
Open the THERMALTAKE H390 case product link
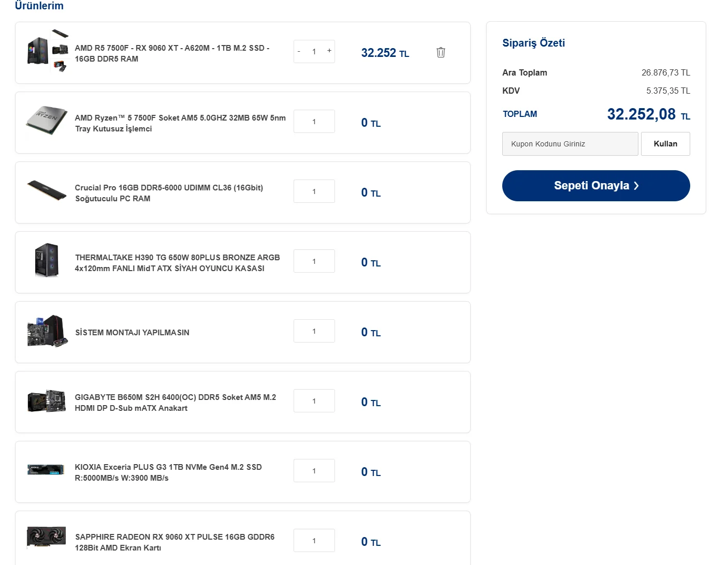tap(177, 263)
